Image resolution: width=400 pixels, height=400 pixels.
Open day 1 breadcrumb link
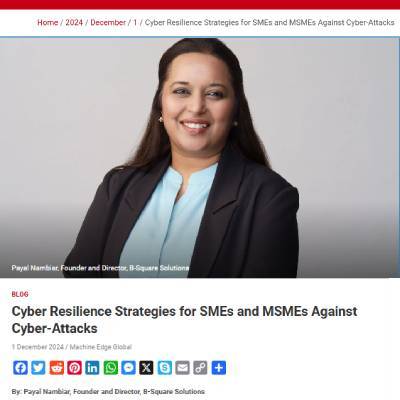pos(135,23)
